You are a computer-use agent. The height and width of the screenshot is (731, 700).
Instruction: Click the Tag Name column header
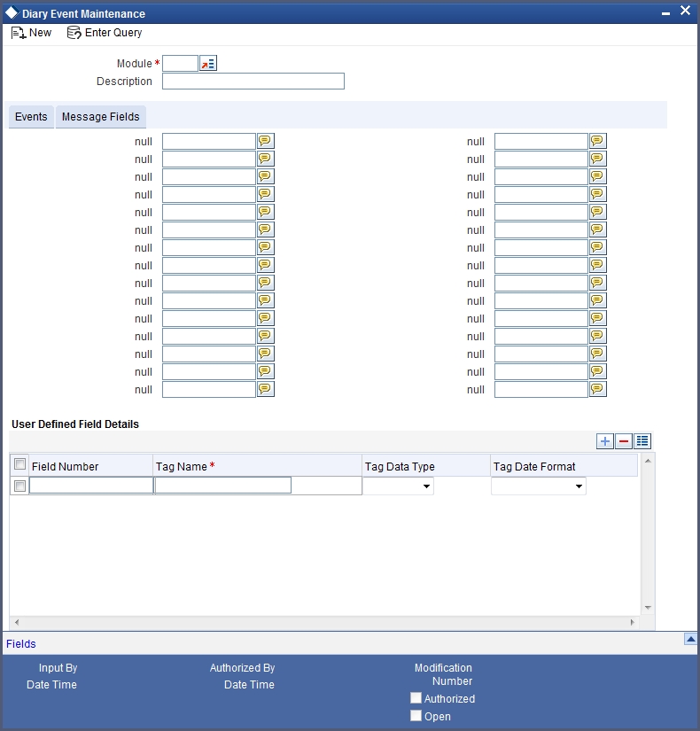[x=258, y=466]
